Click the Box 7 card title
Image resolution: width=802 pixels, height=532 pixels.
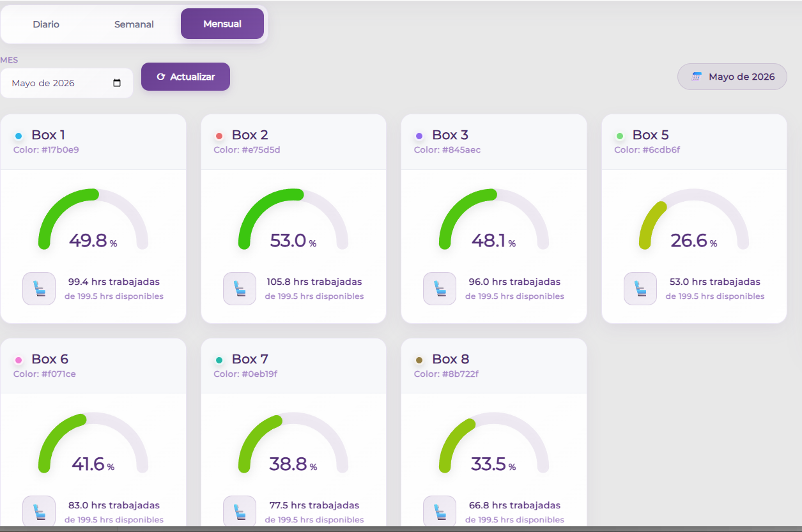[250, 359]
